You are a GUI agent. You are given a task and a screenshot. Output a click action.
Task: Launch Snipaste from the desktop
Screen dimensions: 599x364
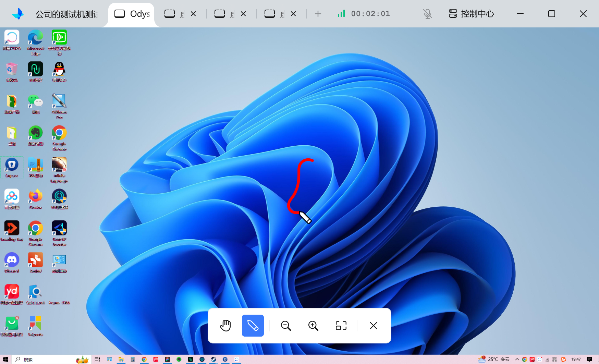tap(36, 327)
